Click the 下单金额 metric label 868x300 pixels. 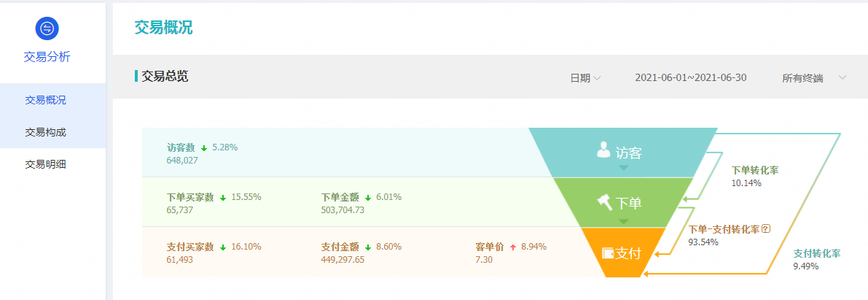point(340,197)
